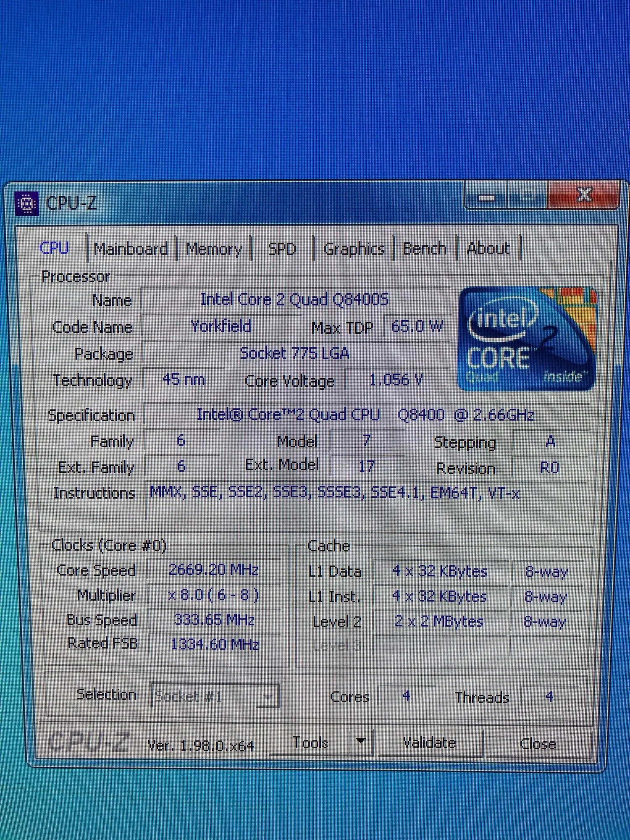The height and width of the screenshot is (840, 630).
Task: Click the 65.0 W Max TDP value
Action: pyautogui.click(x=417, y=326)
